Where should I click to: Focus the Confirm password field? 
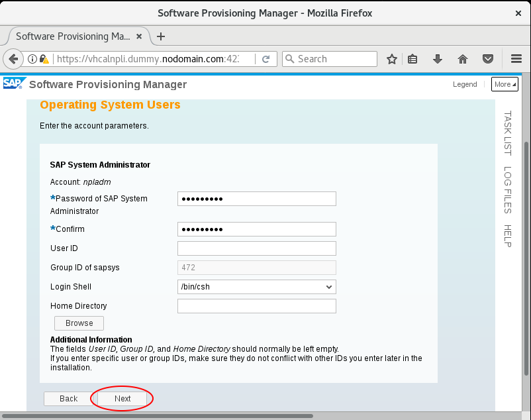257,229
